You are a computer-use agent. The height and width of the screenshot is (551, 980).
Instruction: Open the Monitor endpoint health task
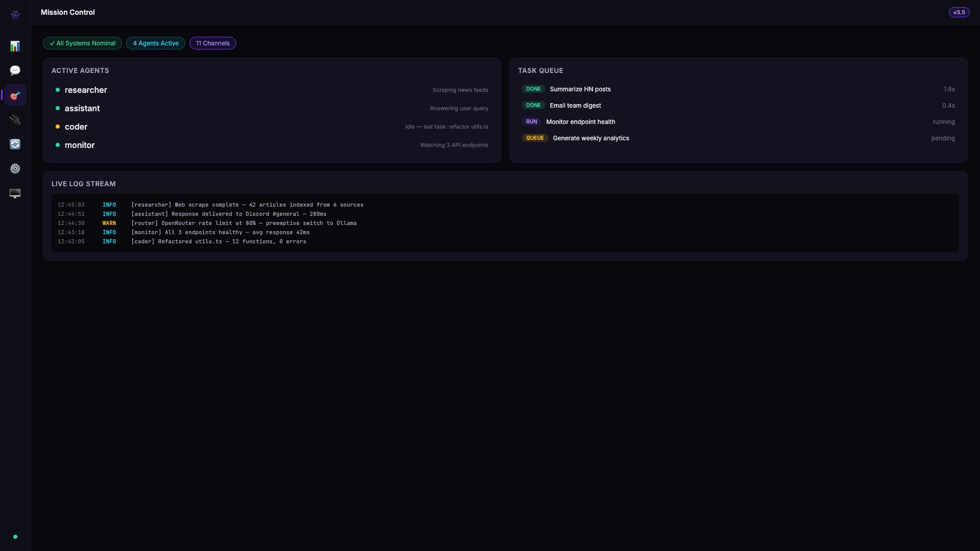(x=580, y=122)
